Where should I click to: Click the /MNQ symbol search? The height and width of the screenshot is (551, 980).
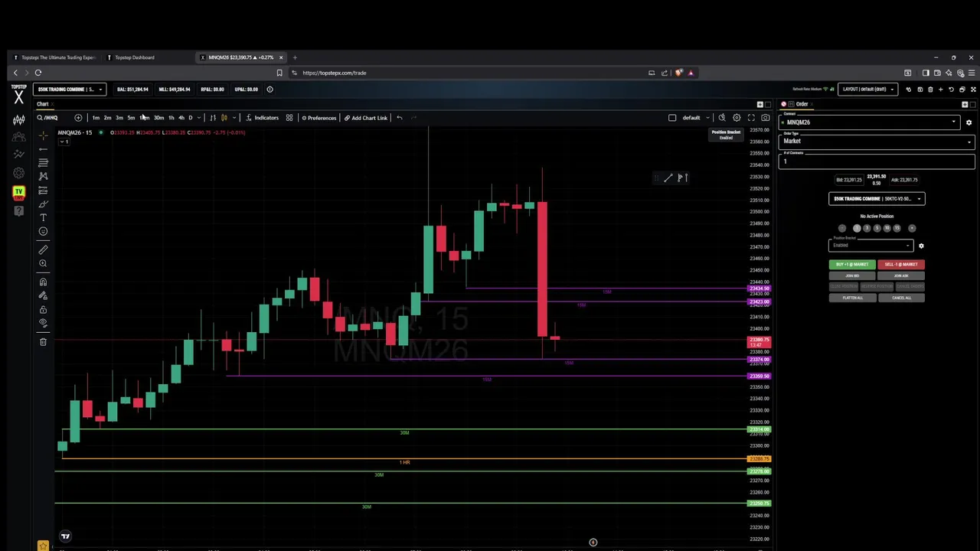(47, 118)
